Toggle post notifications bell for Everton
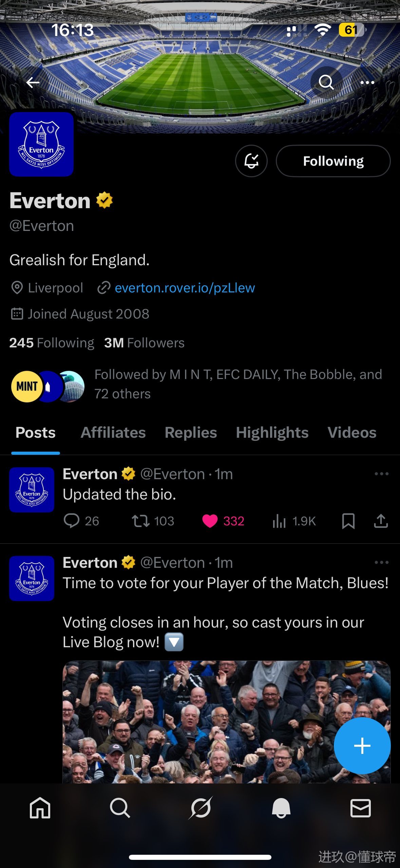The width and height of the screenshot is (400, 868). (251, 161)
